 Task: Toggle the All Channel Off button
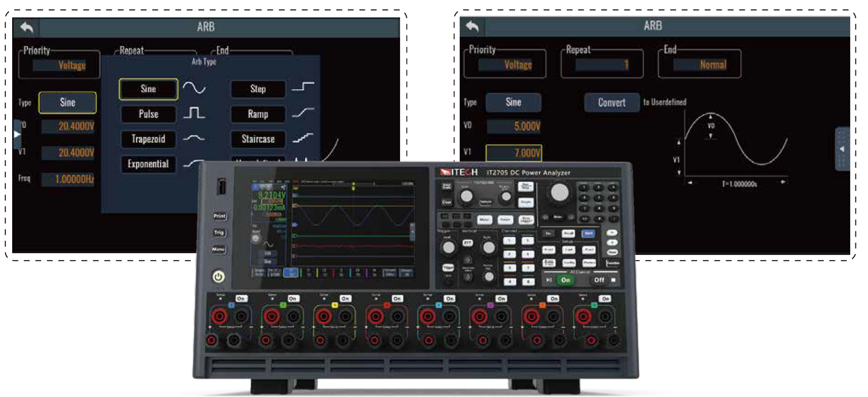tap(599, 280)
